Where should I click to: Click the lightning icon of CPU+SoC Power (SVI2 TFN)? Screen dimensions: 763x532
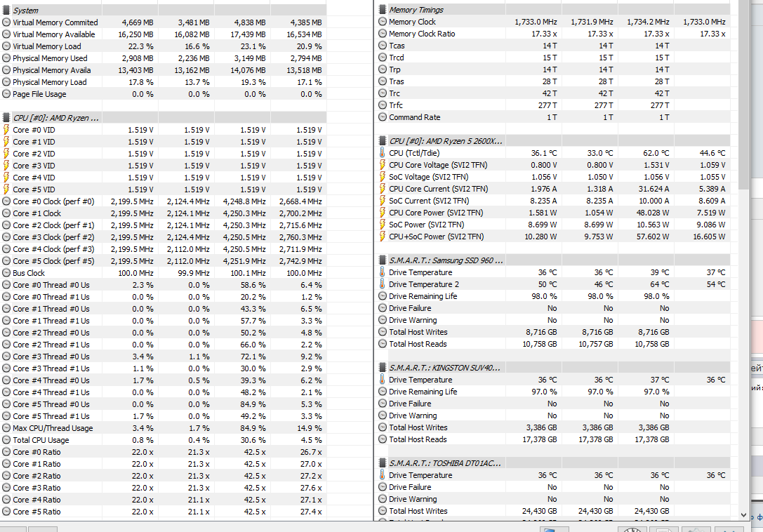pyautogui.click(x=383, y=237)
